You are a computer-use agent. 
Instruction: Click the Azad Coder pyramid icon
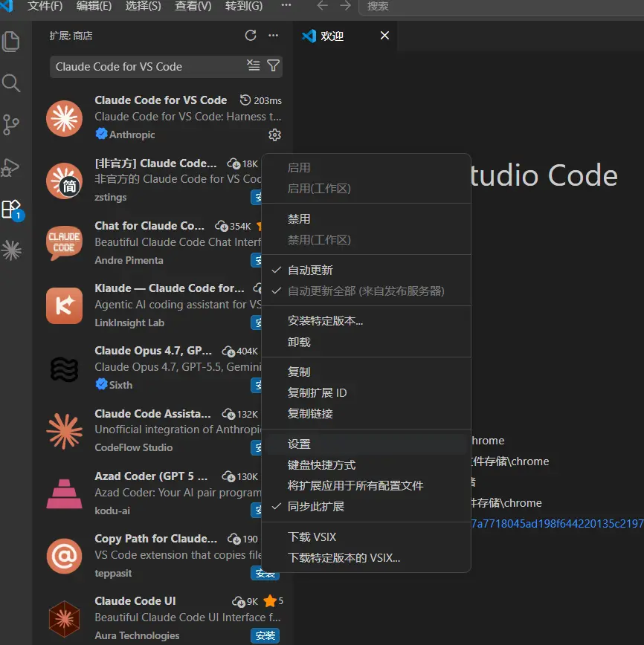[x=64, y=493]
